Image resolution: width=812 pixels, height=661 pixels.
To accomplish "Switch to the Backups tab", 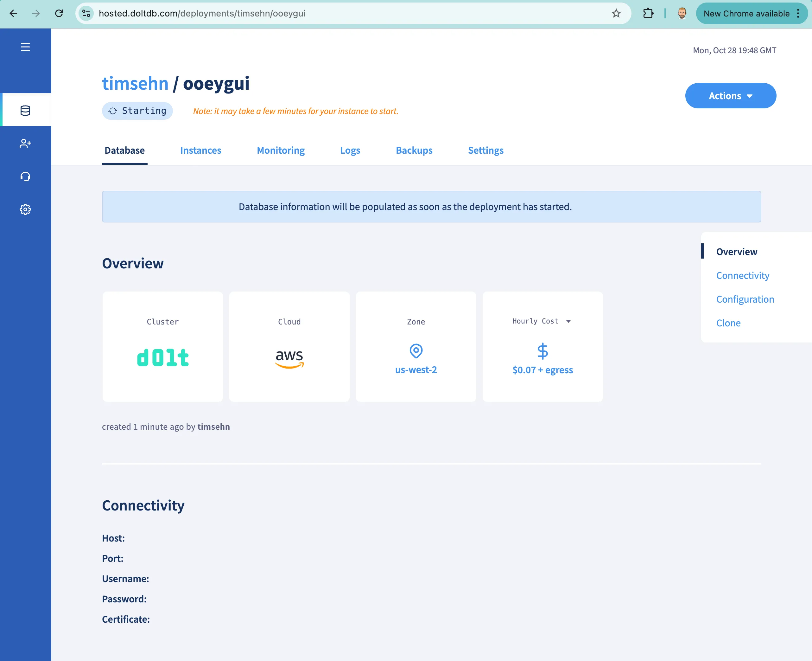I will 414,151.
